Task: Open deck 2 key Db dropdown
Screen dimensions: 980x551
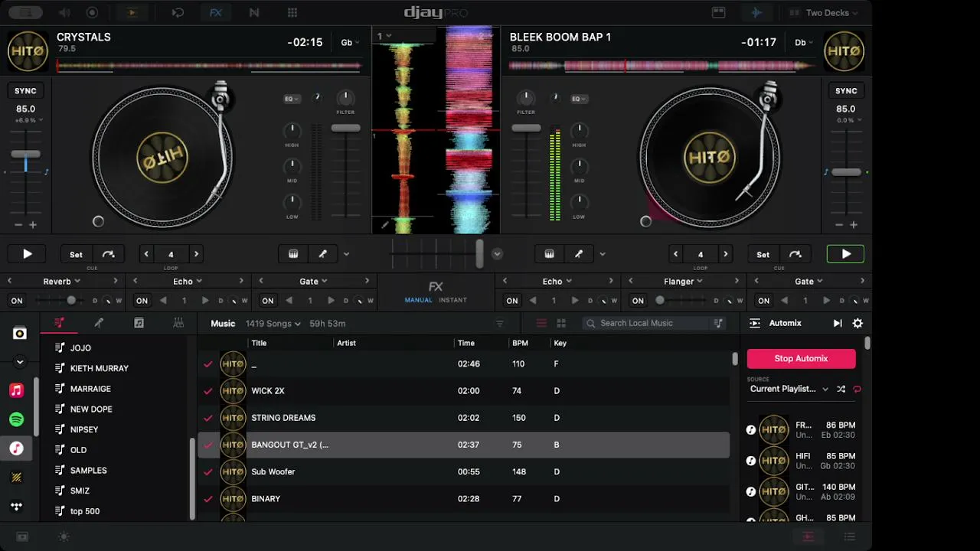Action: tap(804, 43)
